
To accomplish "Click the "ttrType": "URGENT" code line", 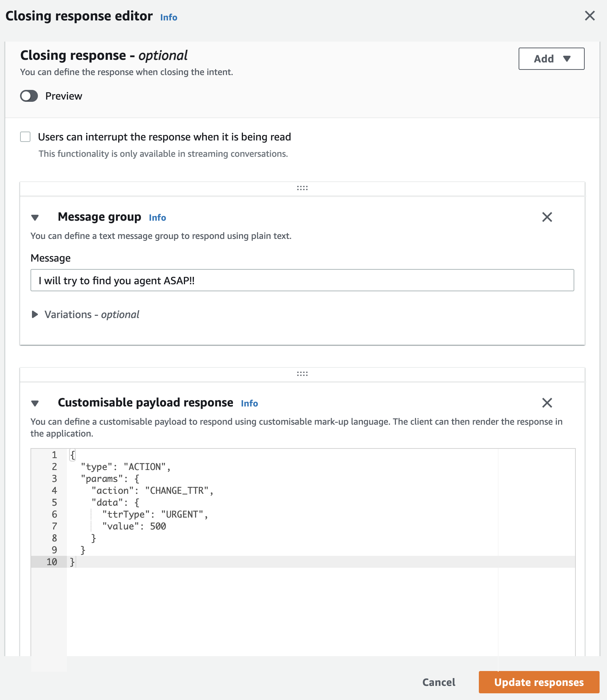I will coord(155,514).
